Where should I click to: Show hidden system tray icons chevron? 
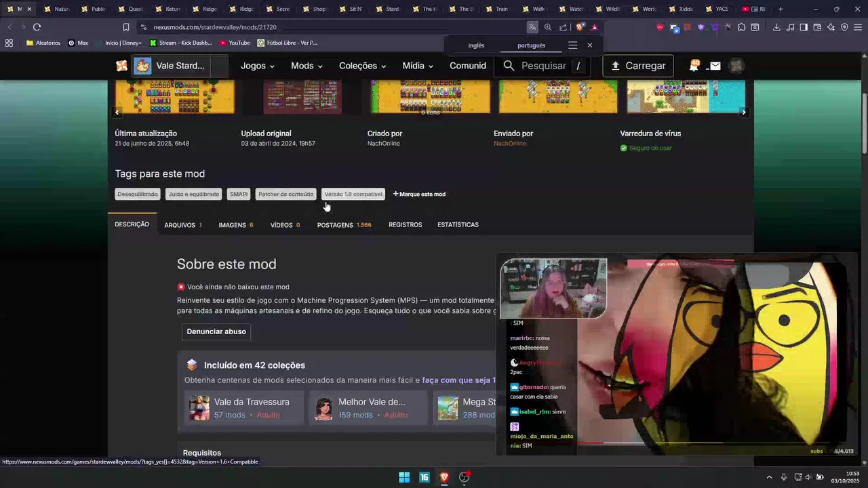click(x=769, y=477)
